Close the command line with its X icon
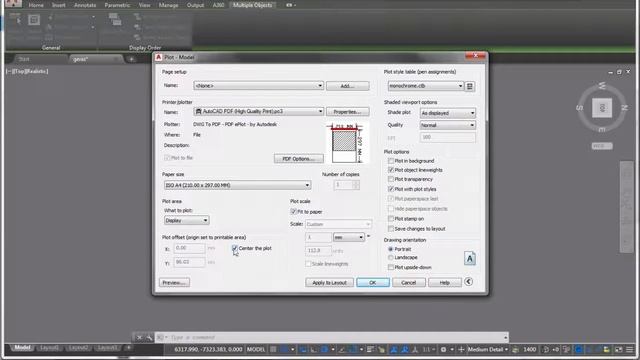This screenshot has height=360, width=640. coord(139,338)
